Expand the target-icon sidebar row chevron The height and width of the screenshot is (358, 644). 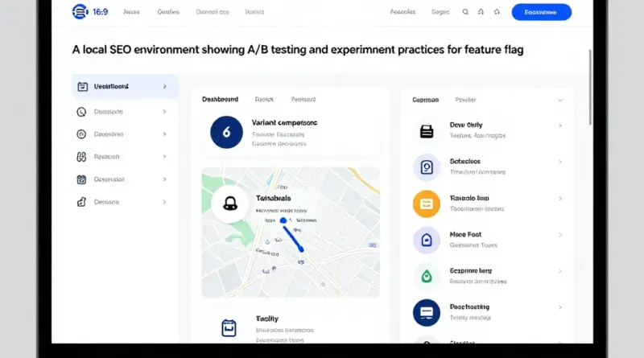click(x=164, y=134)
